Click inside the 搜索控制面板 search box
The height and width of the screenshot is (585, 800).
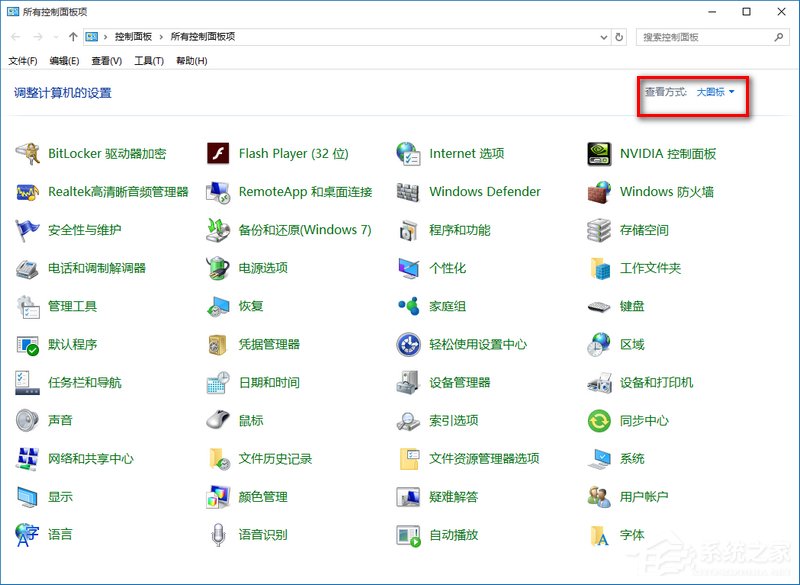[x=705, y=36]
